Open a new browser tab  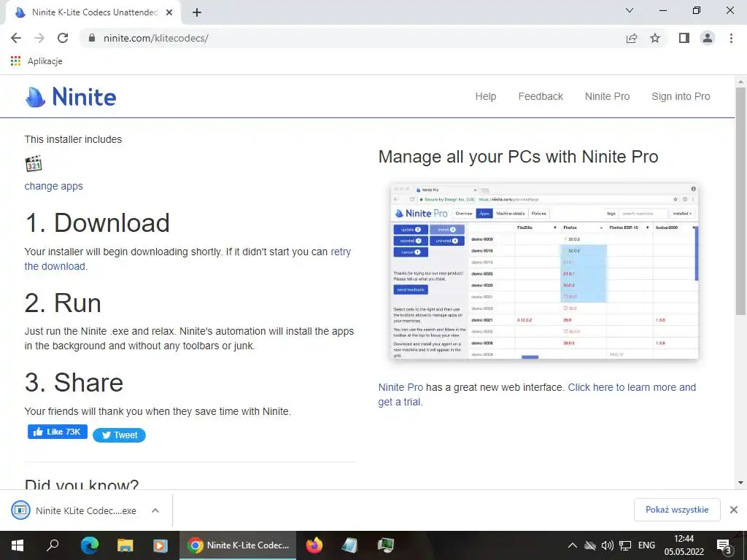point(197,12)
